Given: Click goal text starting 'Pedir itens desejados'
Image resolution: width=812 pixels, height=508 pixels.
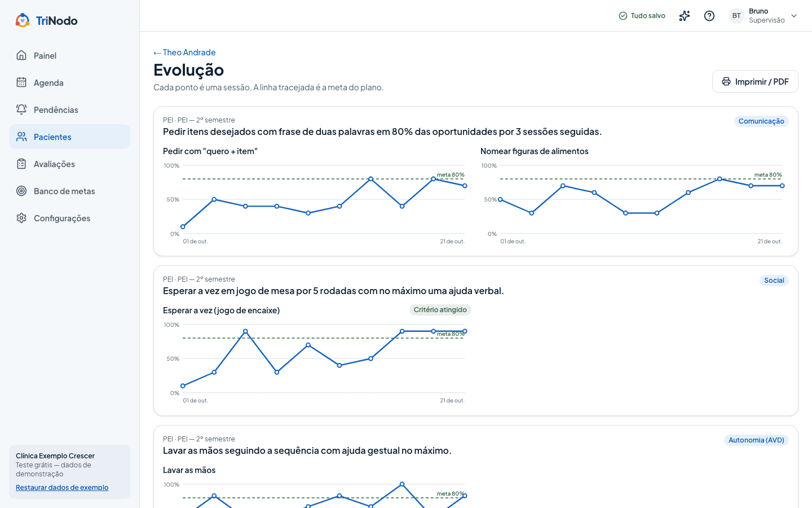Looking at the screenshot, I should [x=382, y=132].
